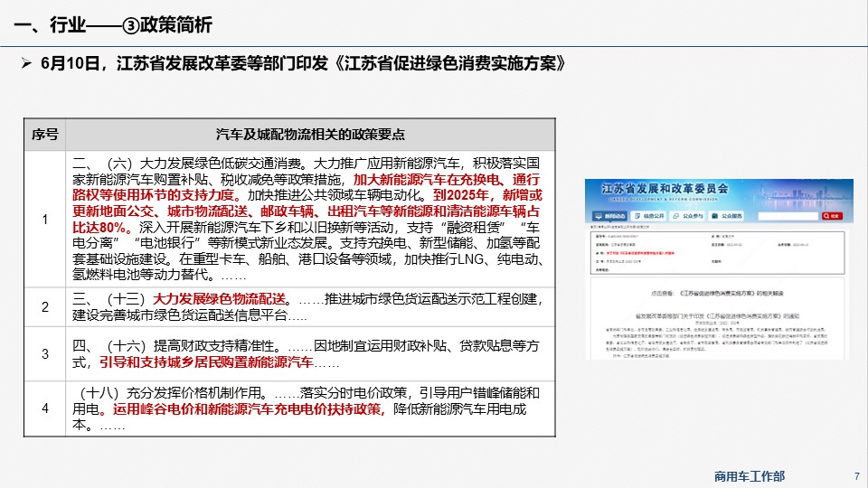This screenshot has height=488, width=868.
Task: Open the 新闻动态 nav tab in the embedded webpage
Action: coord(611,216)
